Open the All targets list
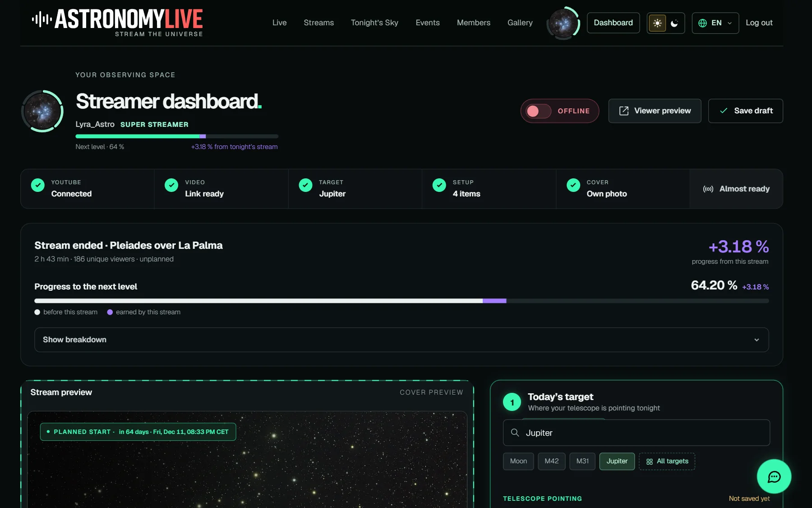The image size is (812, 508). pos(667,461)
